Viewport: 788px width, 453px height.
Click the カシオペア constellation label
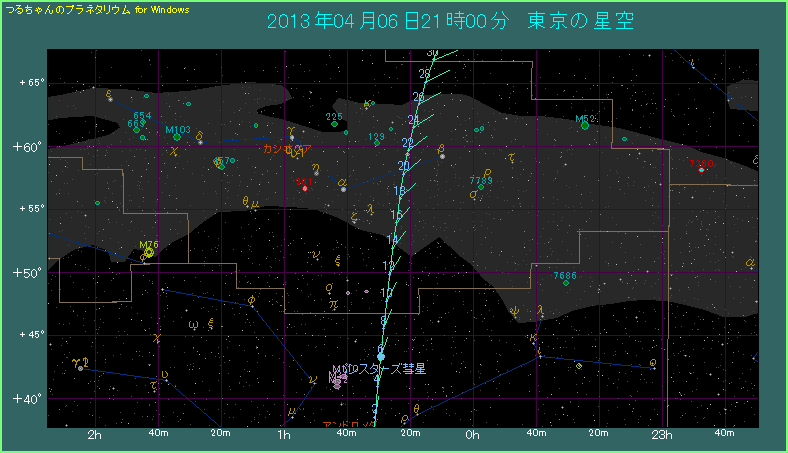click(x=286, y=149)
